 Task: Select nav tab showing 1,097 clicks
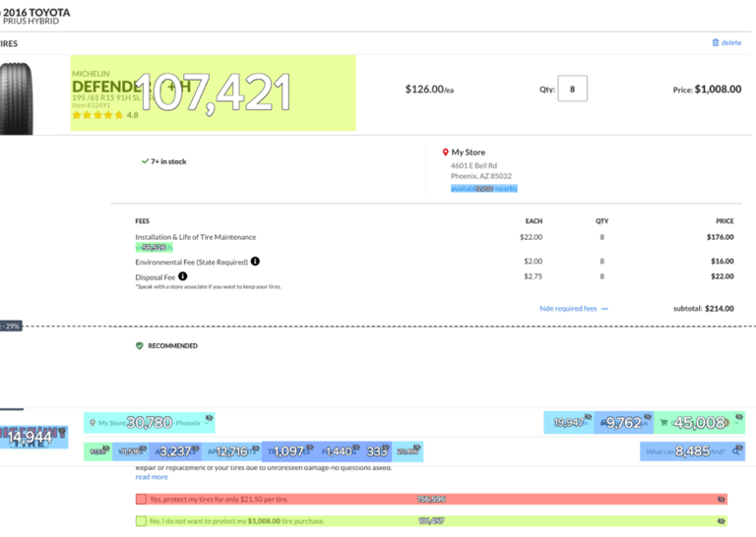pyautogui.click(x=288, y=451)
